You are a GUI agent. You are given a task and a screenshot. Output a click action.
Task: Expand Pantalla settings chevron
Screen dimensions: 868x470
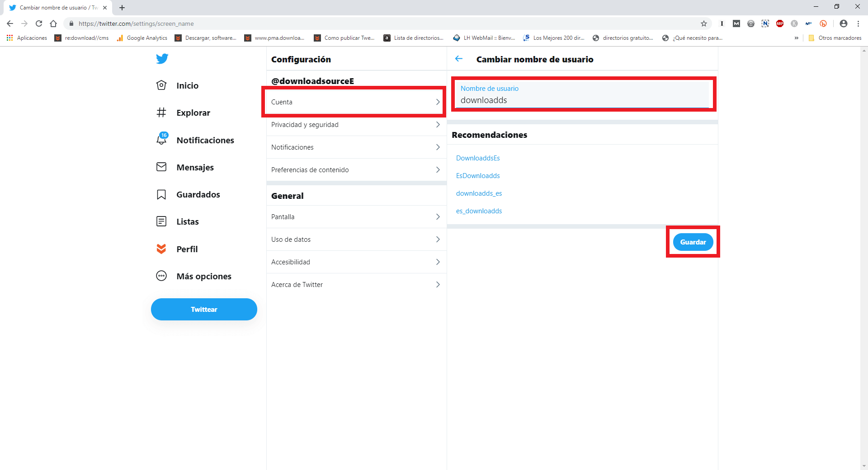point(438,217)
